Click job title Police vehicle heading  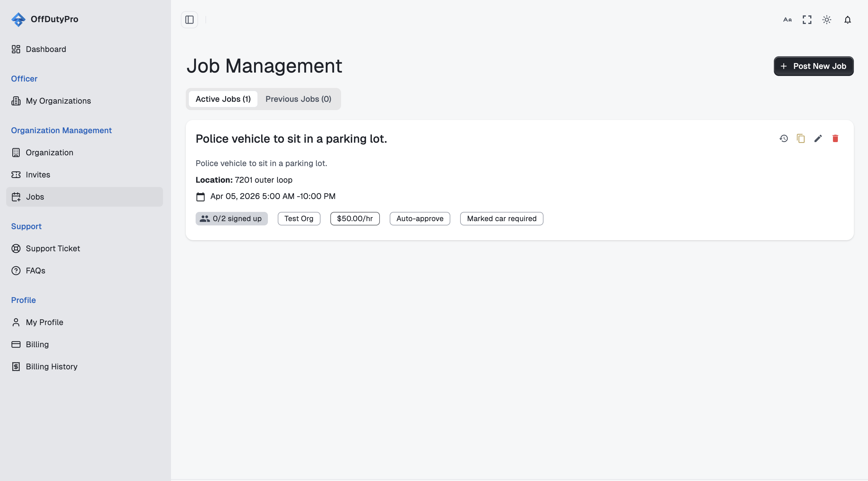[291, 139]
